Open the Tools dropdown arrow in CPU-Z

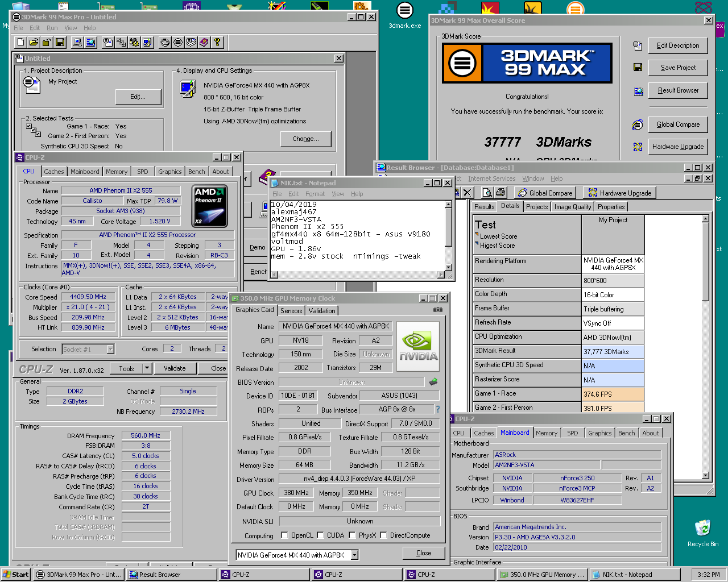(147, 368)
